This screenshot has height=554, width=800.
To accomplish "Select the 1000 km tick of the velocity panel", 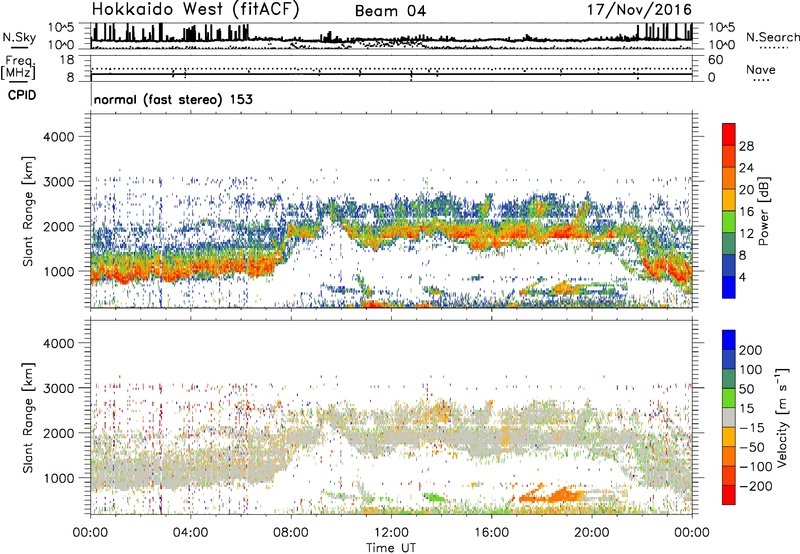I will (x=58, y=478).
